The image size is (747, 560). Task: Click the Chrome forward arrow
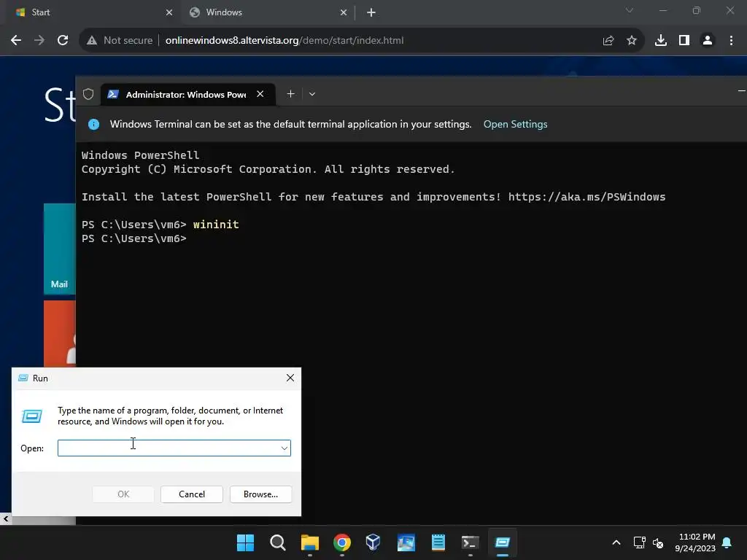(x=39, y=41)
